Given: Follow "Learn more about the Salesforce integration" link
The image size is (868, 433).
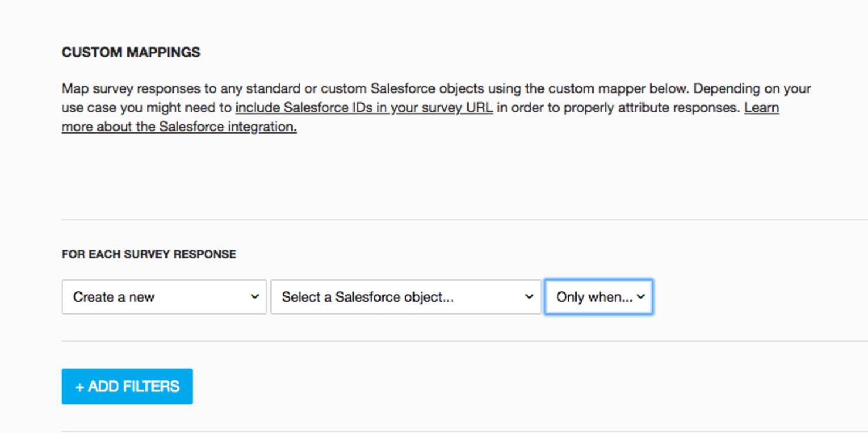Looking at the screenshot, I should coord(179,127).
